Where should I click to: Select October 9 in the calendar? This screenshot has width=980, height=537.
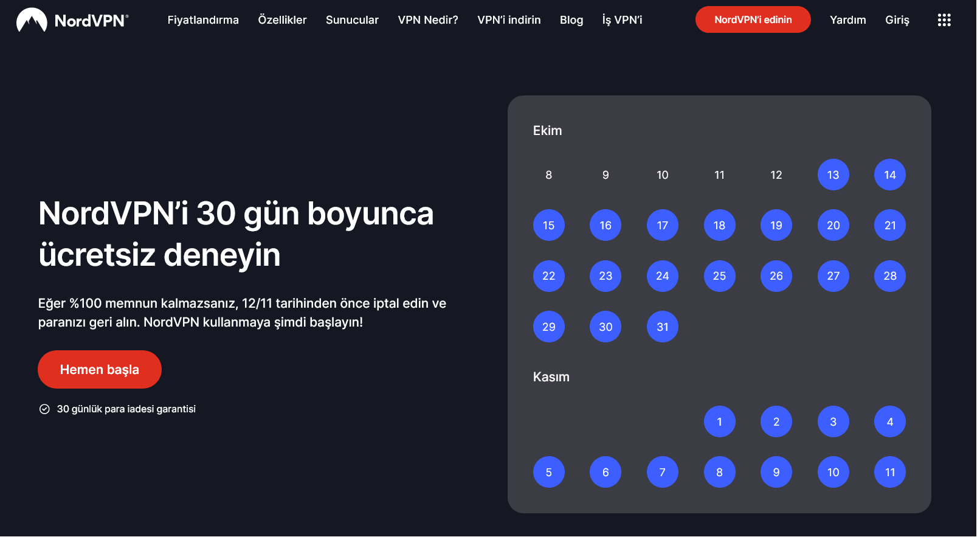coord(606,175)
